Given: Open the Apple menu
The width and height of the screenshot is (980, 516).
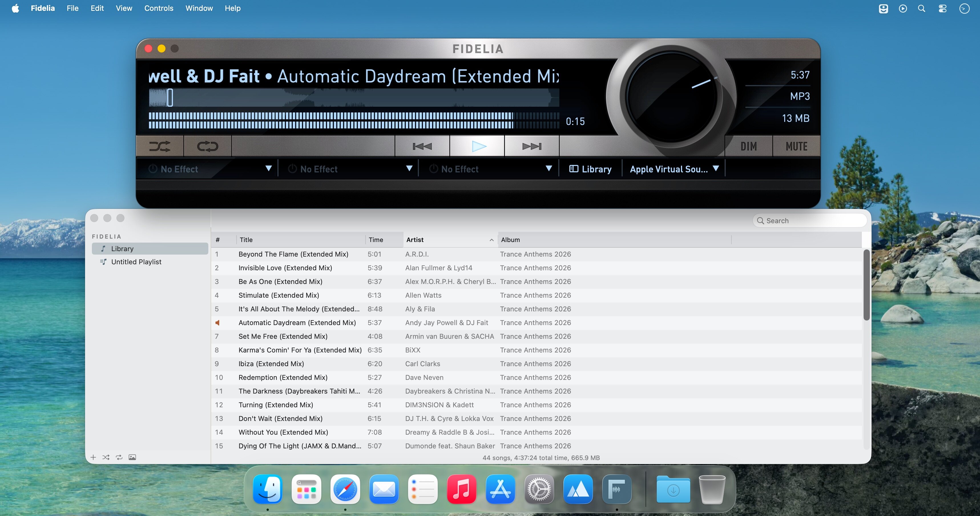Looking at the screenshot, I should click(15, 8).
